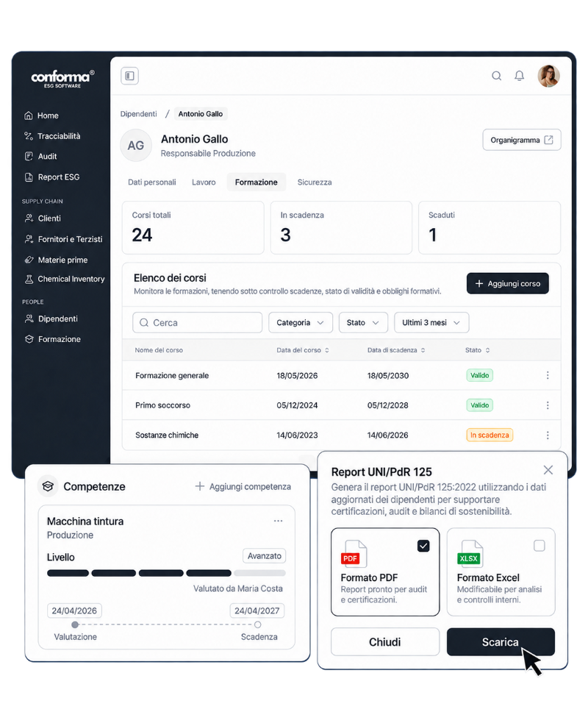Sort by Data di scadenza column

click(x=396, y=350)
